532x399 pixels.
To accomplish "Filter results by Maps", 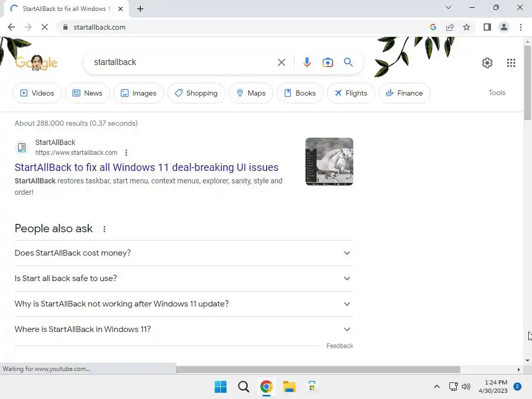I will click(251, 93).
